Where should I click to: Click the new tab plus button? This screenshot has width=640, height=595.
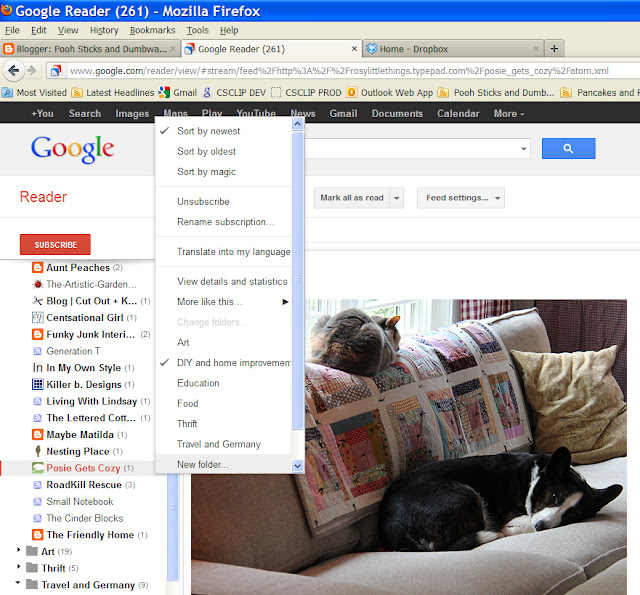click(x=554, y=49)
